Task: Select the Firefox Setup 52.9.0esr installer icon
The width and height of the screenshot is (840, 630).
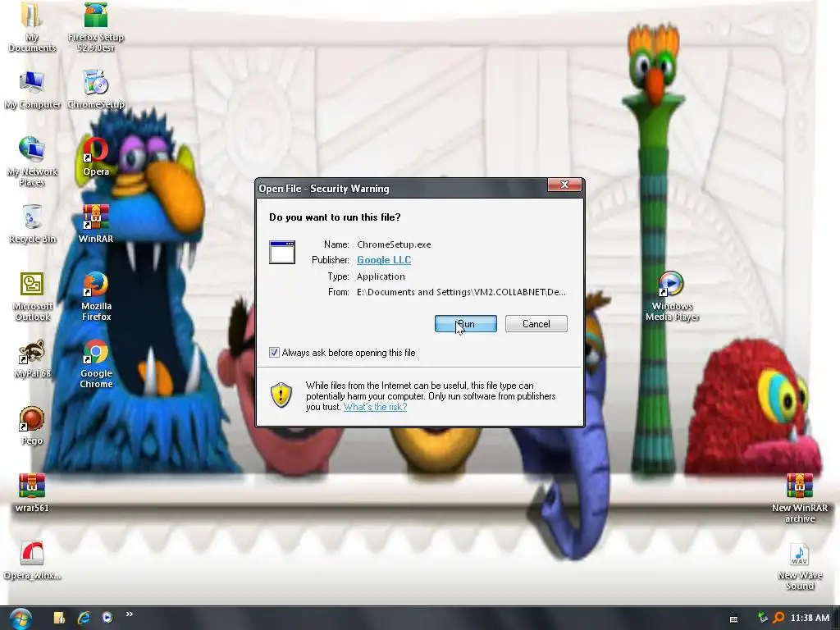Action: pyautogui.click(x=96, y=27)
